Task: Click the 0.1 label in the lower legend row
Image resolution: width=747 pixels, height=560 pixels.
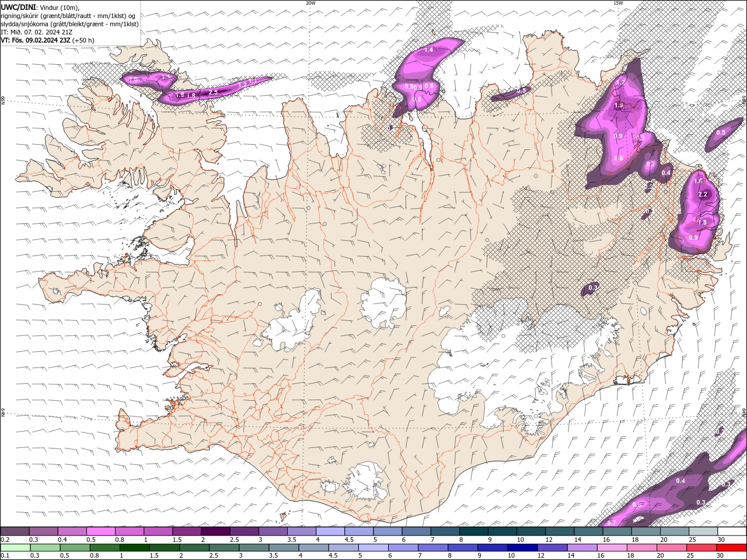Action: click(5, 556)
